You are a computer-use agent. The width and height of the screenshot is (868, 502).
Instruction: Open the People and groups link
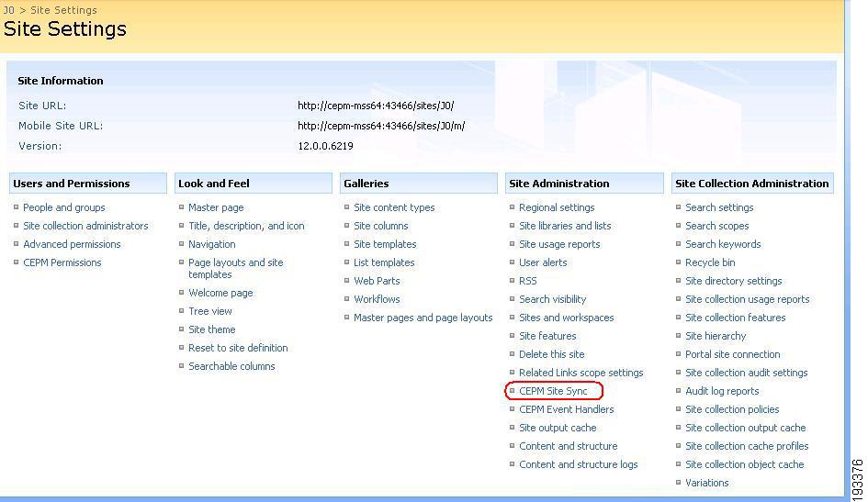click(x=63, y=207)
